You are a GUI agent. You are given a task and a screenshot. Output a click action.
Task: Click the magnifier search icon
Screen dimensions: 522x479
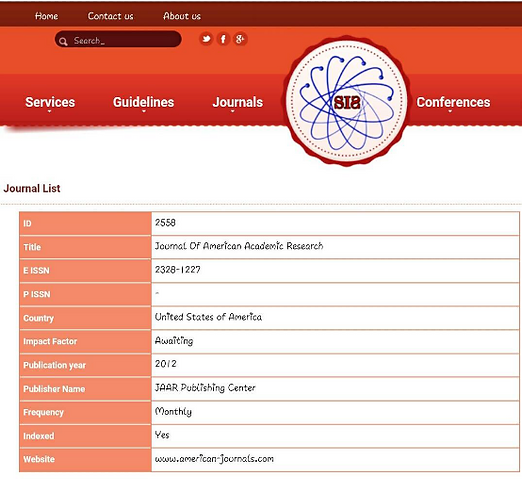coord(63,41)
